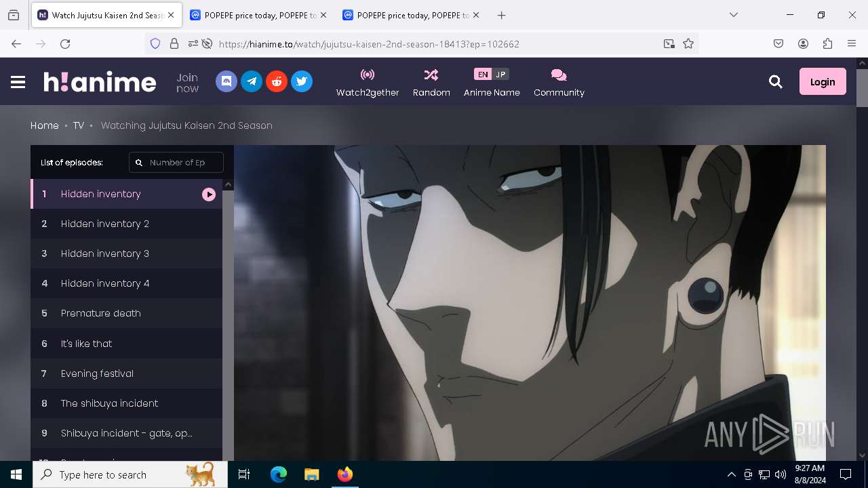Bookmark this page with star icon
Image resolution: width=868 pixels, height=488 pixels.
[x=688, y=43]
